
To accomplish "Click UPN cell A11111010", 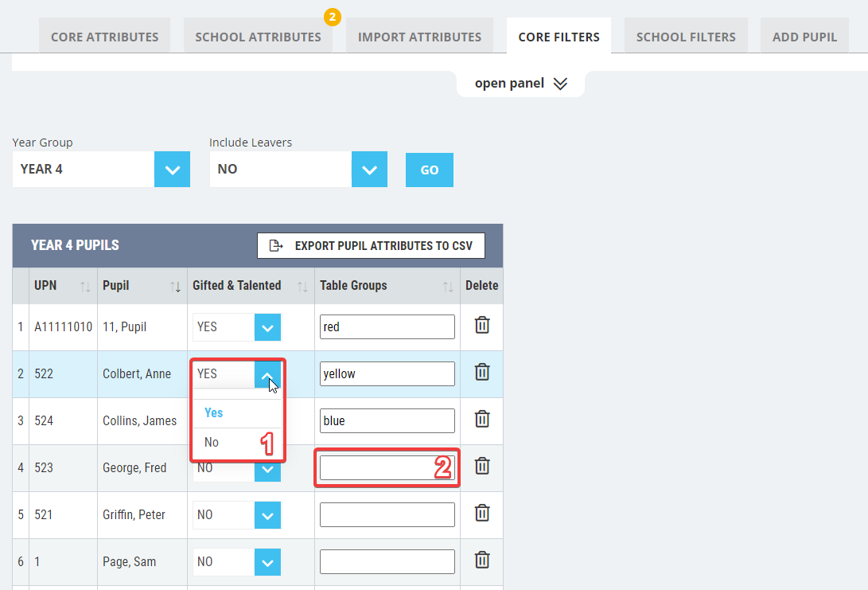I will 63,327.
